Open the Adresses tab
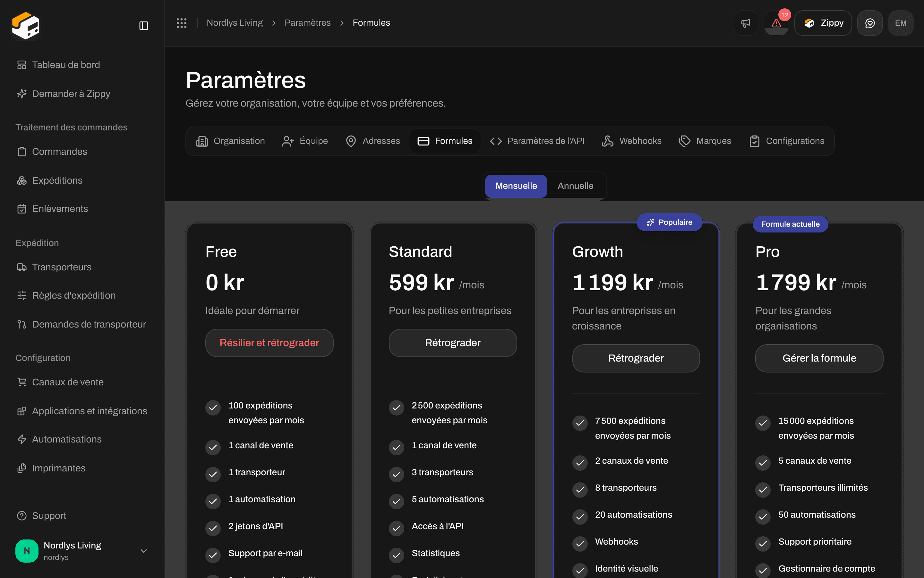 373,141
